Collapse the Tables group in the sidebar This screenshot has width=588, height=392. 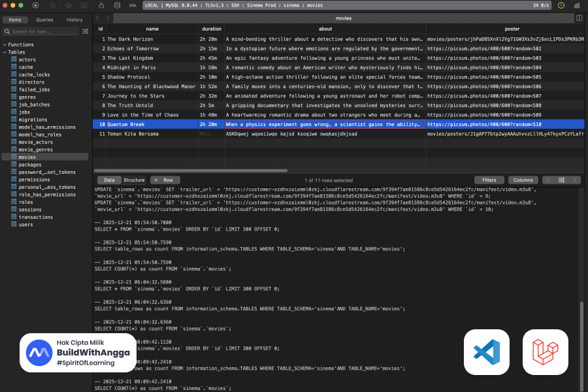[x=6, y=52]
